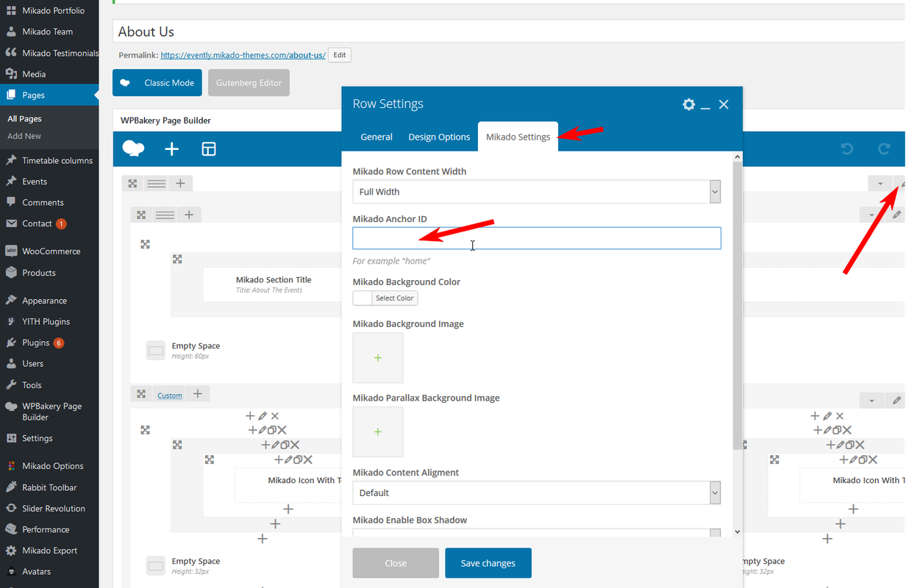
Task: Add a Mikado Parallax Background Image
Action: [x=378, y=432]
